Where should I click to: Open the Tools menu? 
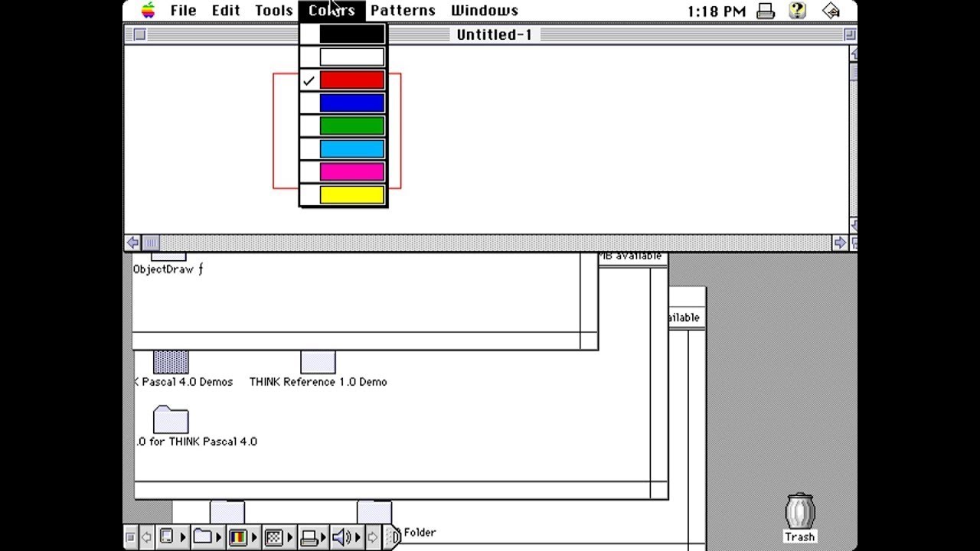[274, 11]
